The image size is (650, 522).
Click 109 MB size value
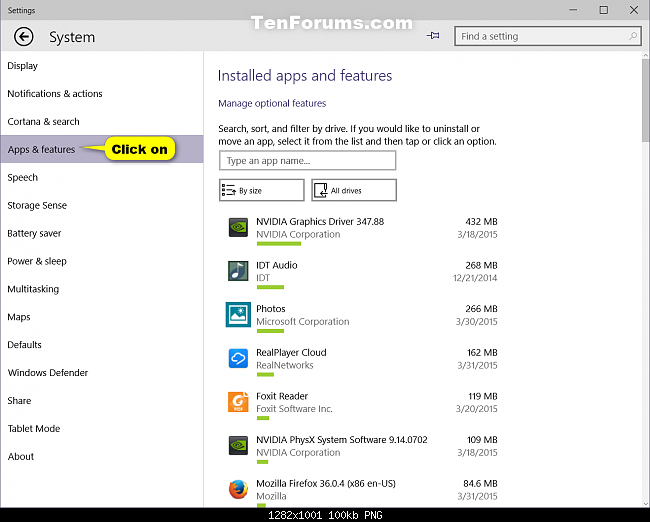482,439
